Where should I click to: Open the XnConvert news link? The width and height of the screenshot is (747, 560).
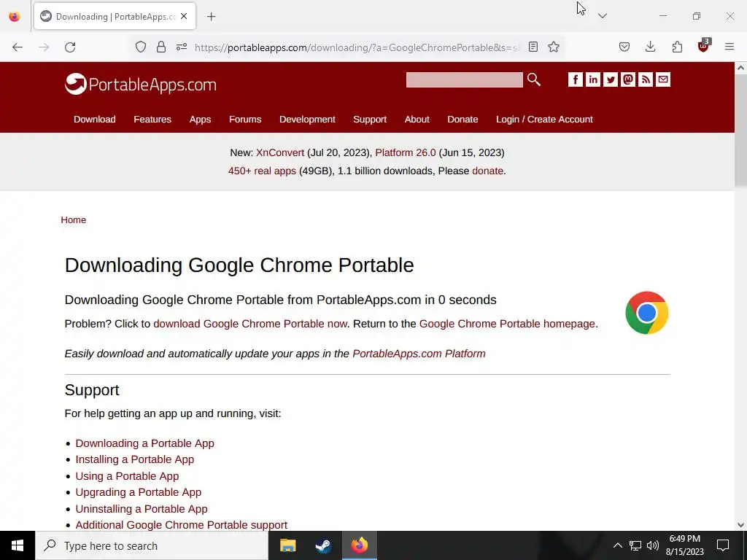280,153
